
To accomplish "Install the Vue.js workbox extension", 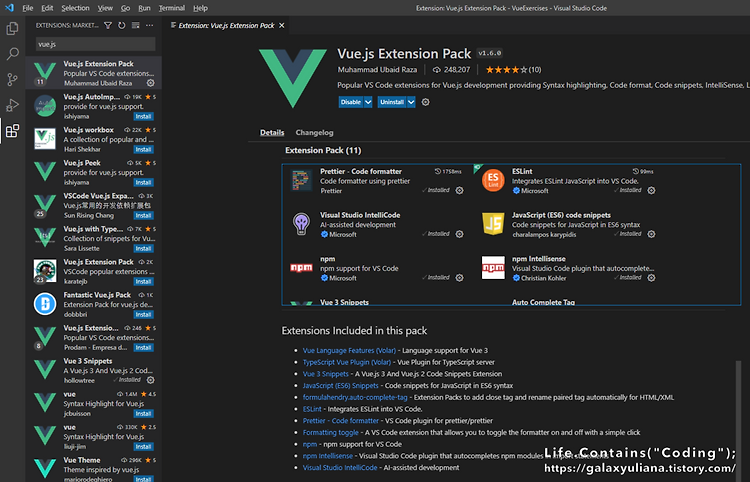I will (143, 149).
